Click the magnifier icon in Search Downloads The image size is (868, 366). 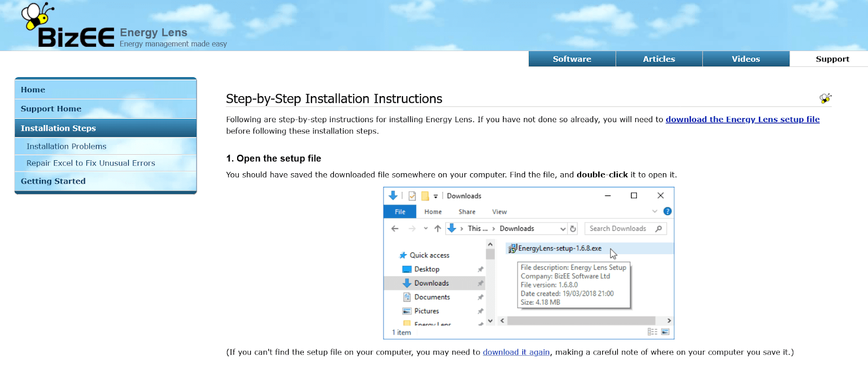coord(659,229)
